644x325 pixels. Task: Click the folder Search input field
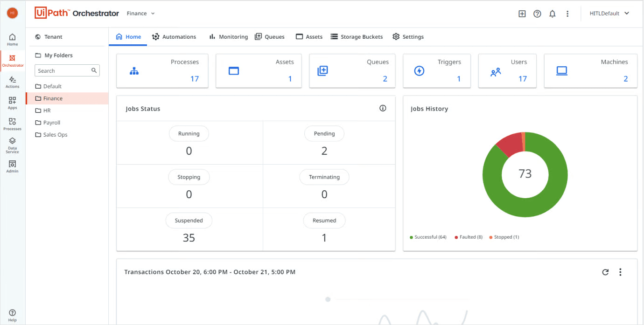pos(63,71)
